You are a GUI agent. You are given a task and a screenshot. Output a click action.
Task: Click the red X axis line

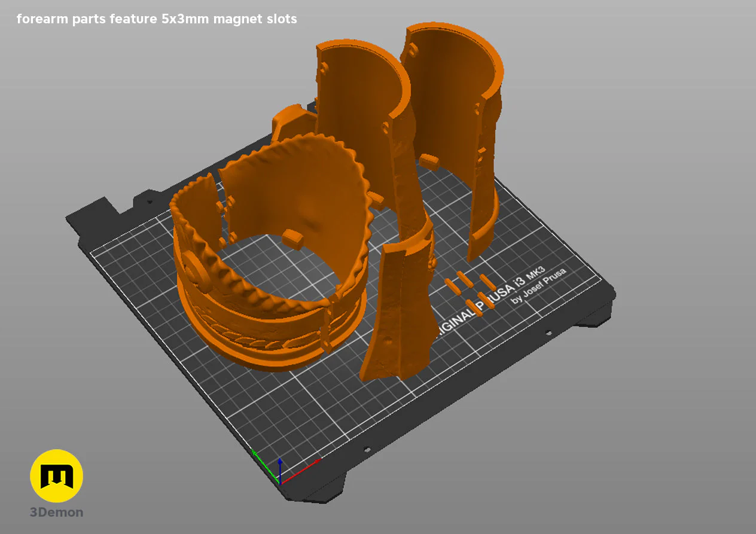point(300,471)
